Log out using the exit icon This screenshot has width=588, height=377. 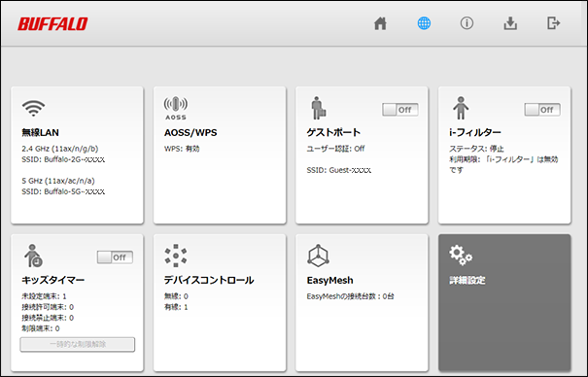[554, 23]
